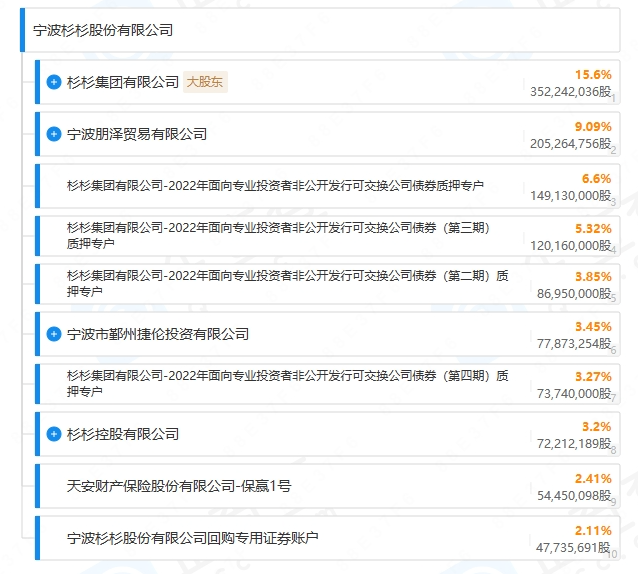Click the 5.32% shareholding percentage

(x=593, y=229)
